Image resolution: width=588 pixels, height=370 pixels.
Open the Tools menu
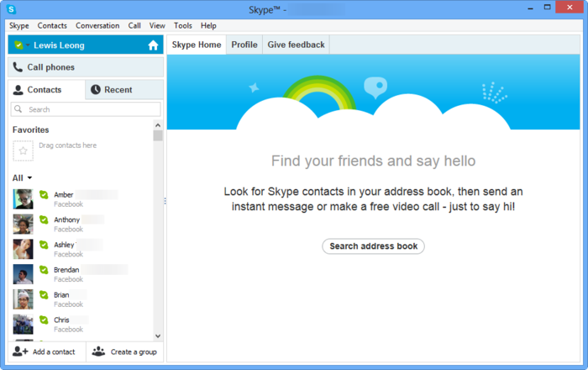[x=182, y=26]
